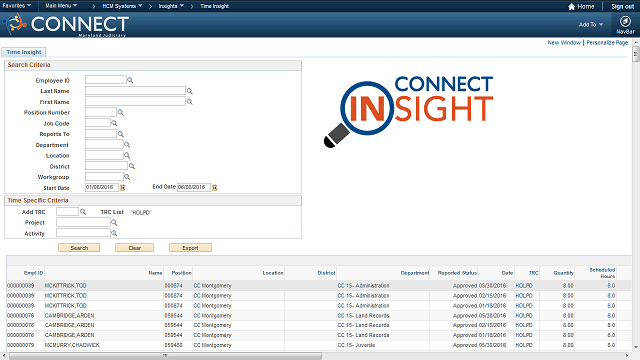640x360 pixels.
Task: Focus the First Name input field
Action: tap(135, 101)
